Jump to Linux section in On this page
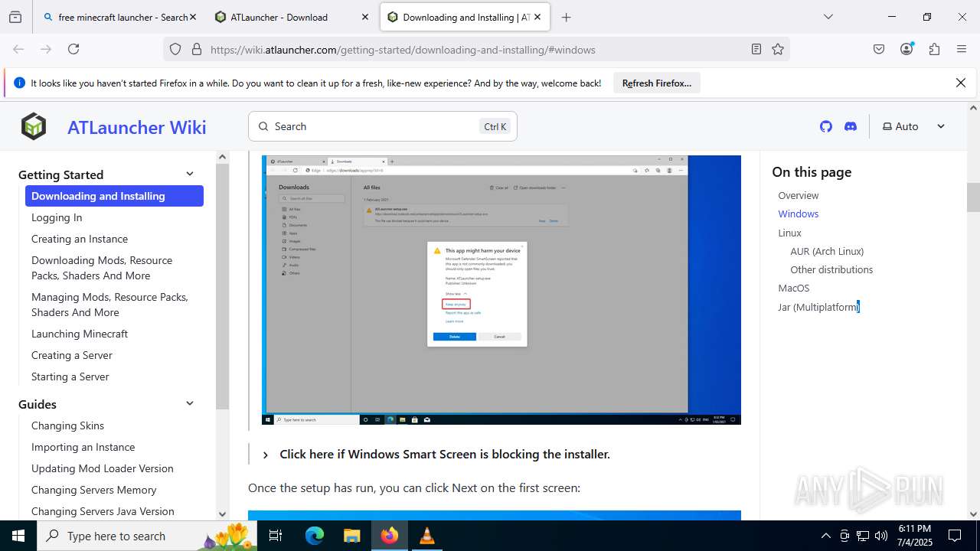 [x=789, y=233]
